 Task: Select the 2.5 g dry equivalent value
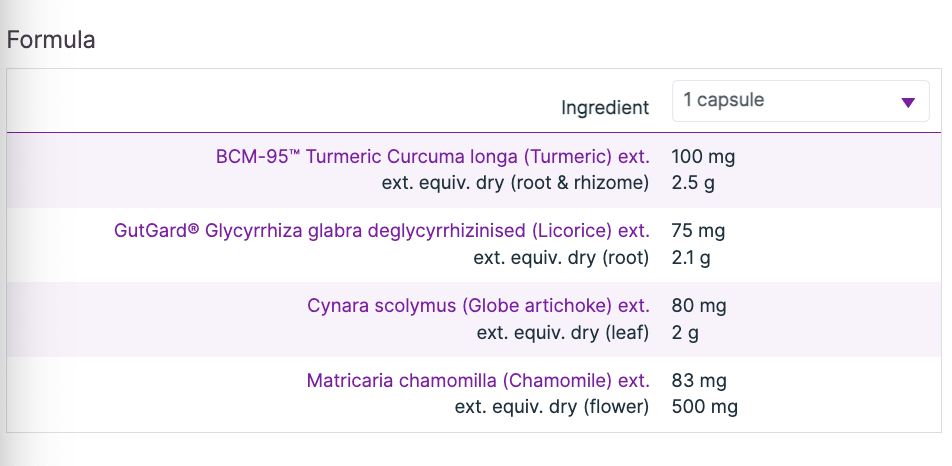pyautogui.click(x=692, y=183)
